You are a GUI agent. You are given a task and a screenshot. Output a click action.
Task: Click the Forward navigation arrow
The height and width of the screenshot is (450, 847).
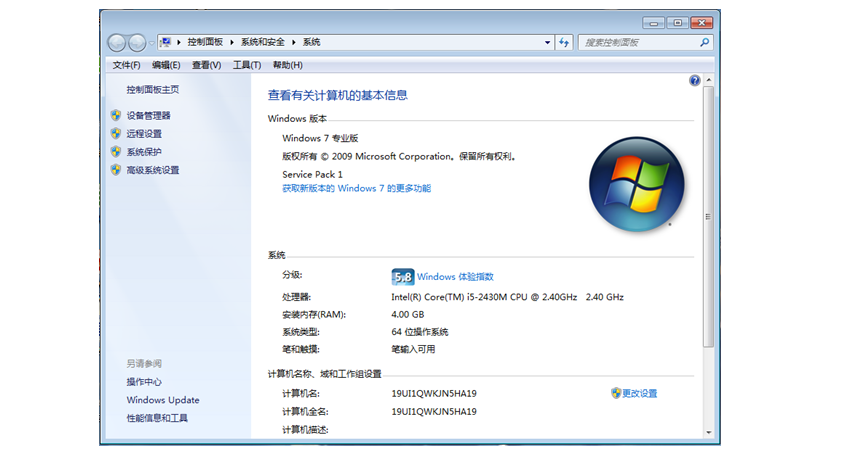coord(137,43)
